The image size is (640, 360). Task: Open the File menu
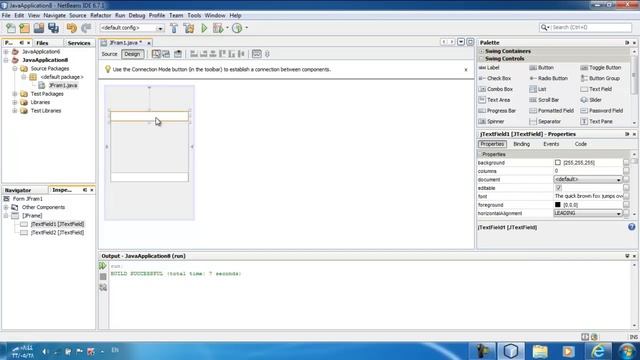coord(6,16)
